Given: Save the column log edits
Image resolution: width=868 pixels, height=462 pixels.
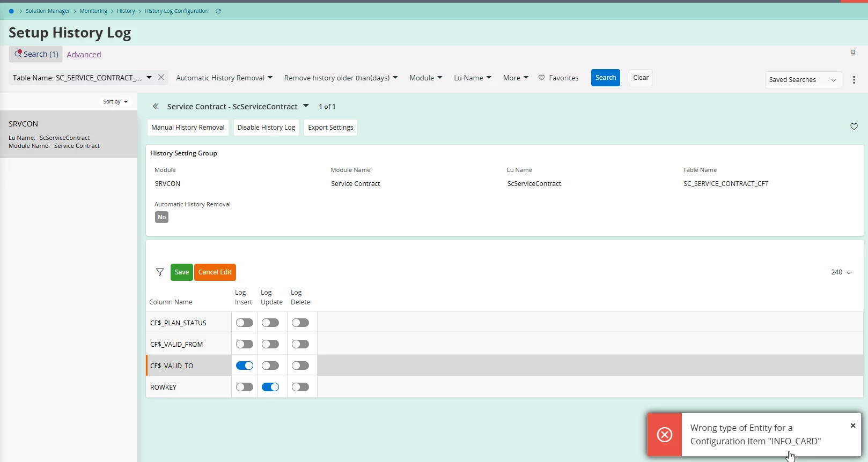Looking at the screenshot, I should click(x=182, y=272).
